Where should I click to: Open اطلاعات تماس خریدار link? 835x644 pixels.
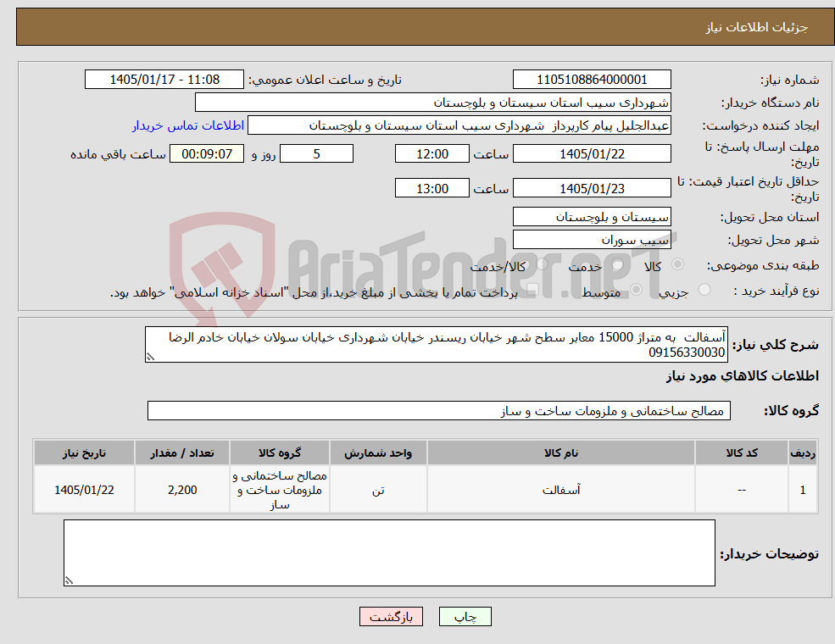pos(188,125)
